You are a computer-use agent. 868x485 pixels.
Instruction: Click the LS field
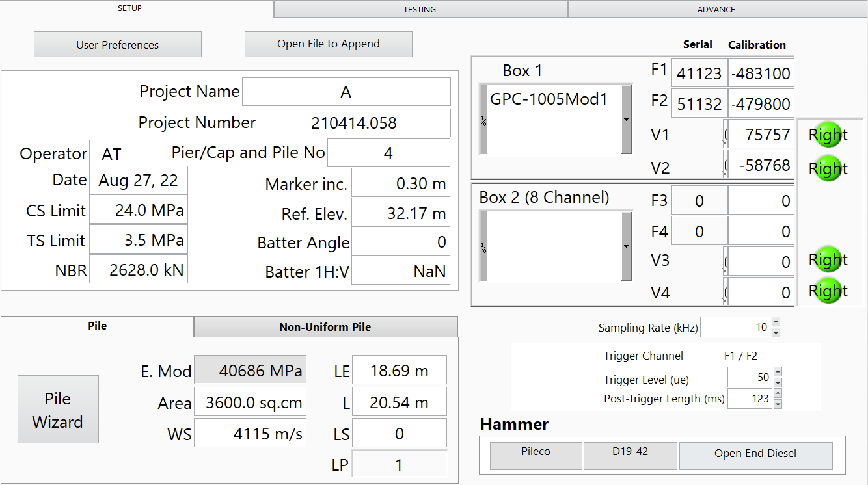[x=400, y=434]
